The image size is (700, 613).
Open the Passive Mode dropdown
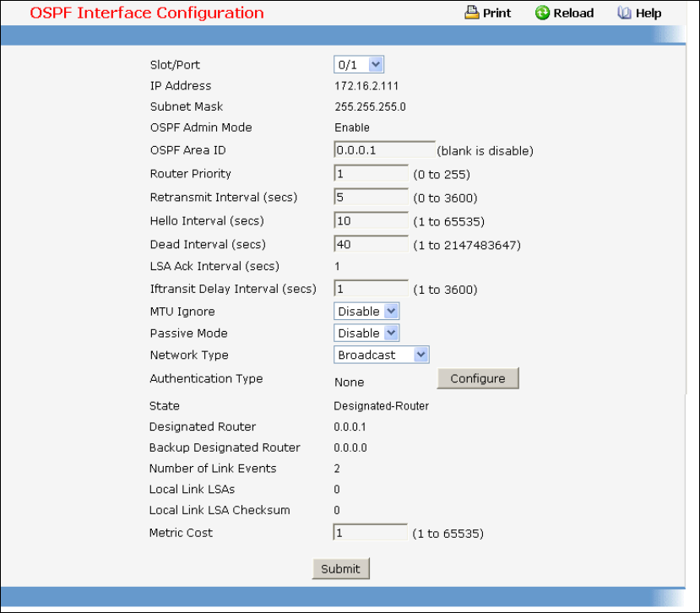366,334
